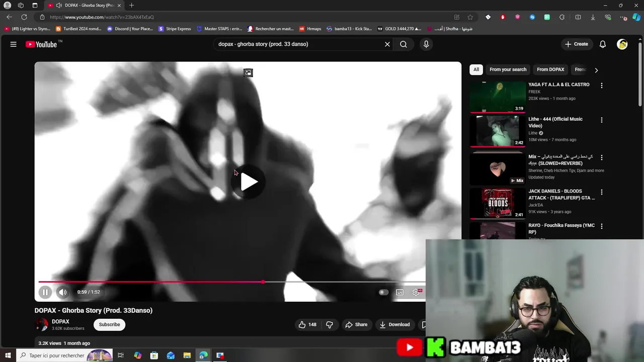The height and width of the screenshot is (362, 644).
Task: Open the Copilot sidebar icon
Action: point(636,17)
